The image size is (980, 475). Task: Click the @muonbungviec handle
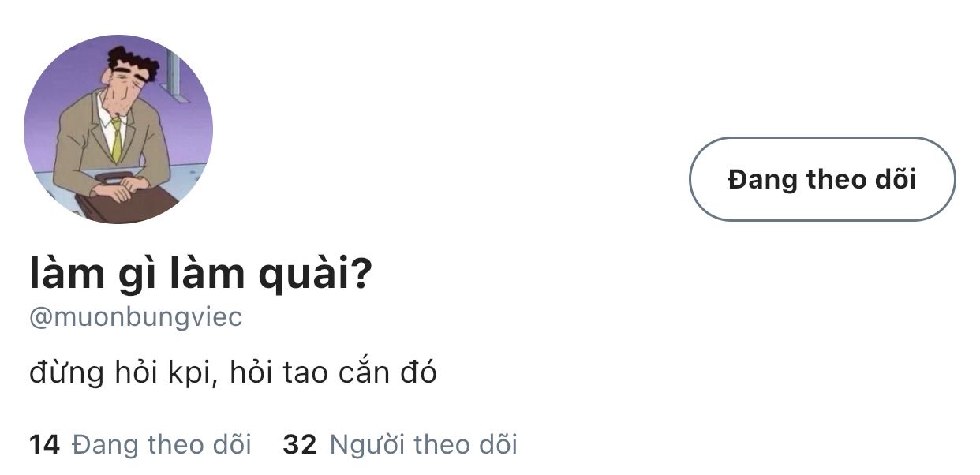point(136,317)
